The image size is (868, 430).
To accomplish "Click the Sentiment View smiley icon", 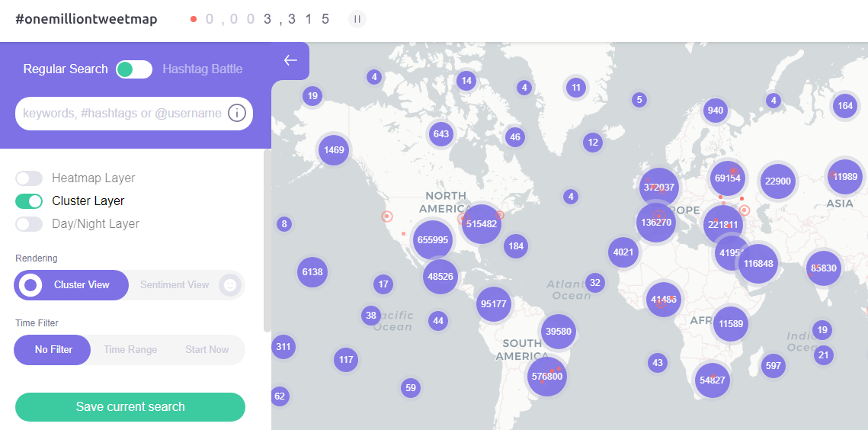I will (229, 285).
